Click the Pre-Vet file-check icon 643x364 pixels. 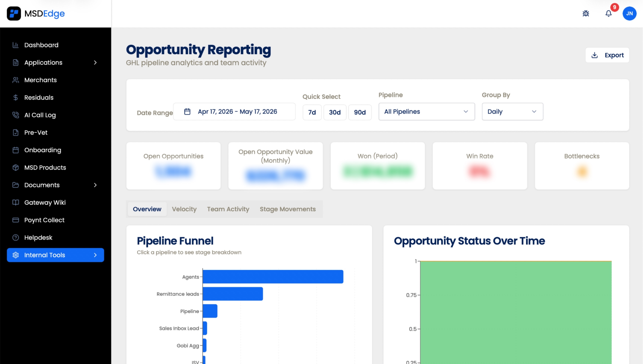16,133
